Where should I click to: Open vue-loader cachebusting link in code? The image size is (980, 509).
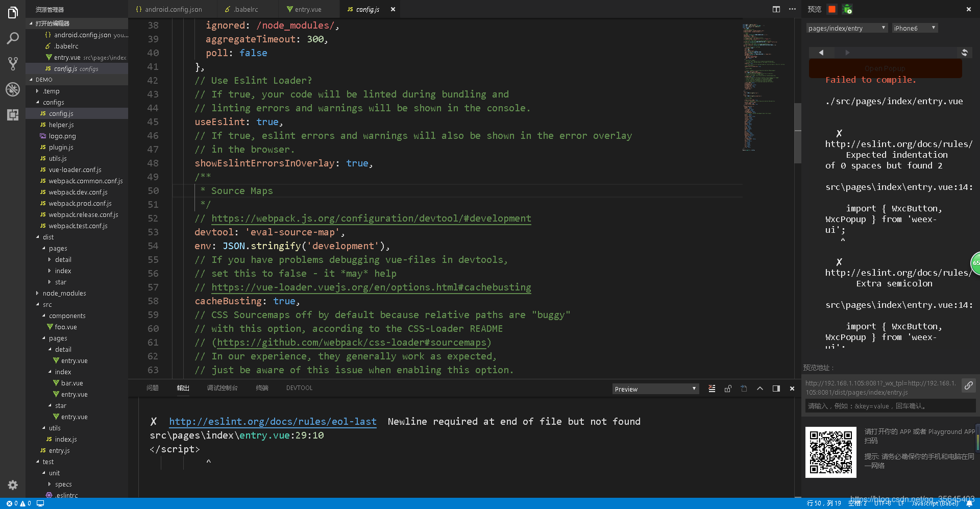pos(371,287)
